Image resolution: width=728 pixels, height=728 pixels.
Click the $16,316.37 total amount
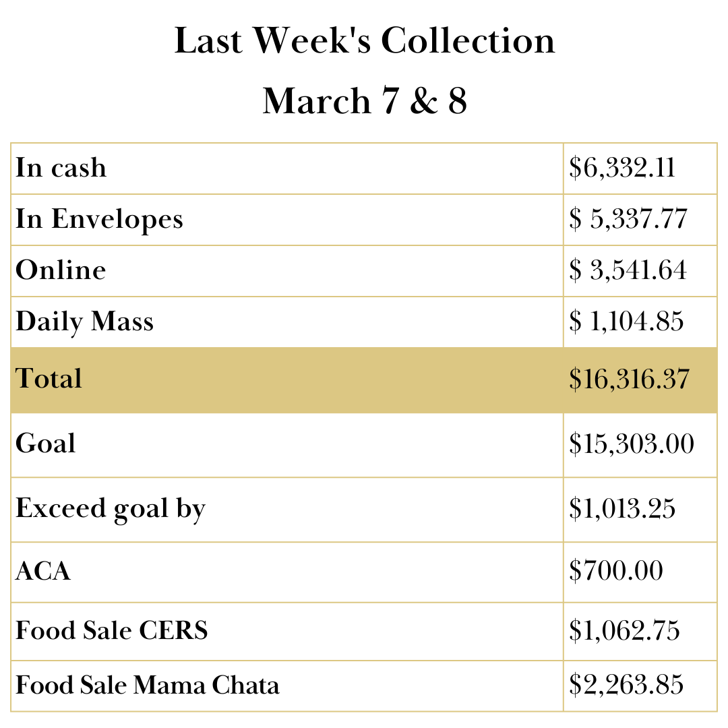click(x=629, y=380)
